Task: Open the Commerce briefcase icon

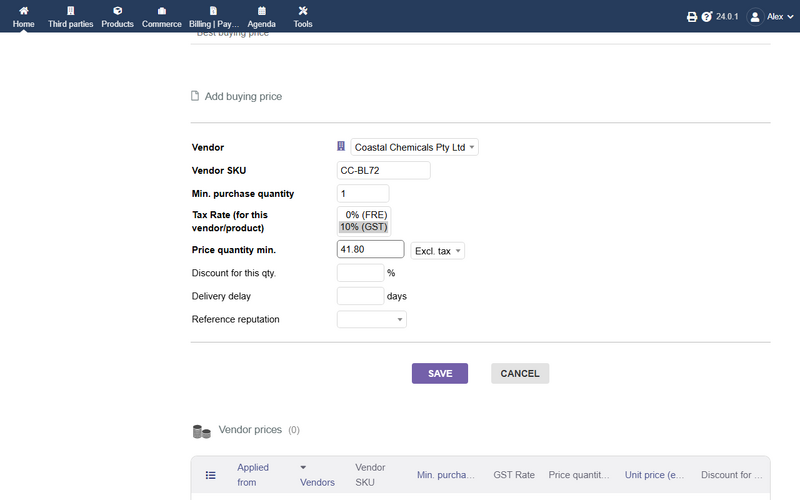Action: [162, 11]
